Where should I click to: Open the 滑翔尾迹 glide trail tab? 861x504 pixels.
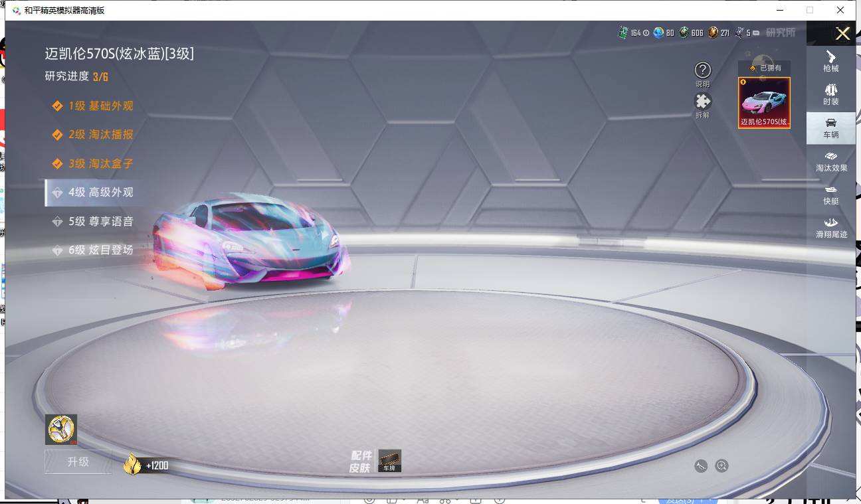[x=831, y=228]
